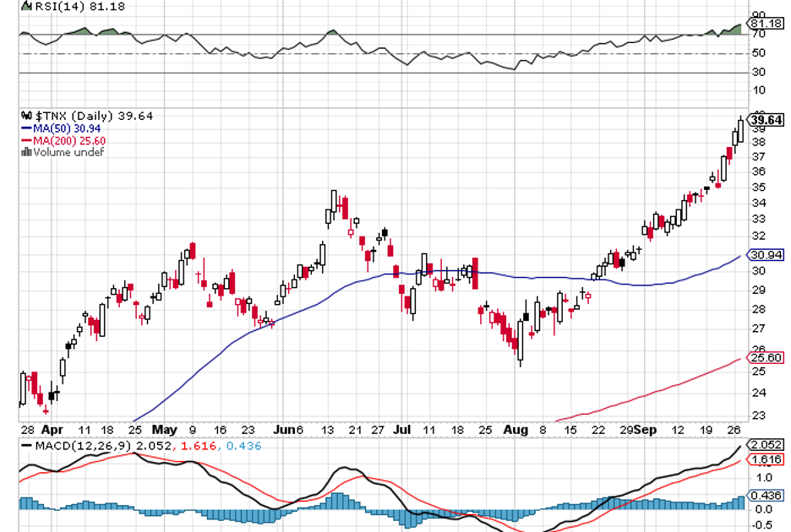791x532 pixels.
Task: Click the 1.616 MACD signal value tag
Action: coord(766,461)
